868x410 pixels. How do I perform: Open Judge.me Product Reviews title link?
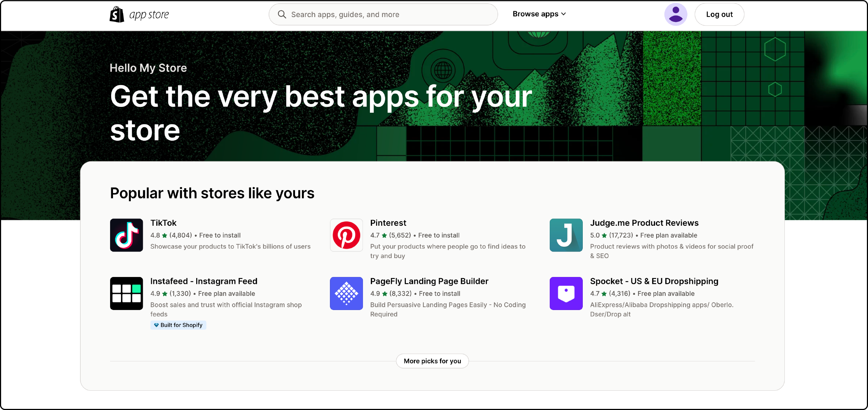[x=644, y=223]
